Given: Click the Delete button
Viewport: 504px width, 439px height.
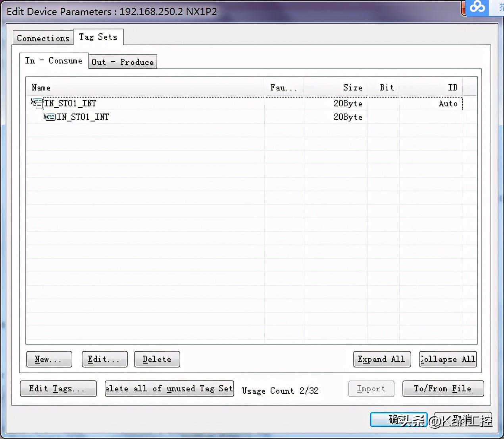Looking at the screenshot, I should coord(157,359).
